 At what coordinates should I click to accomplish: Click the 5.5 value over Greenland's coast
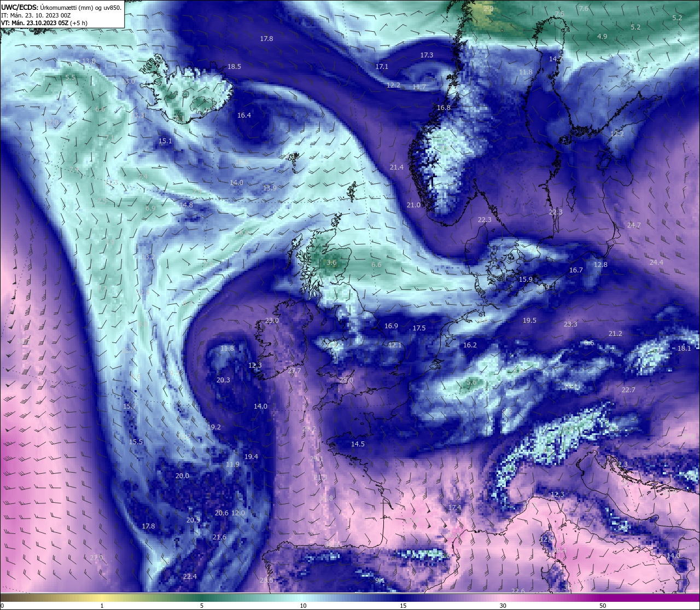pos(70,77)
